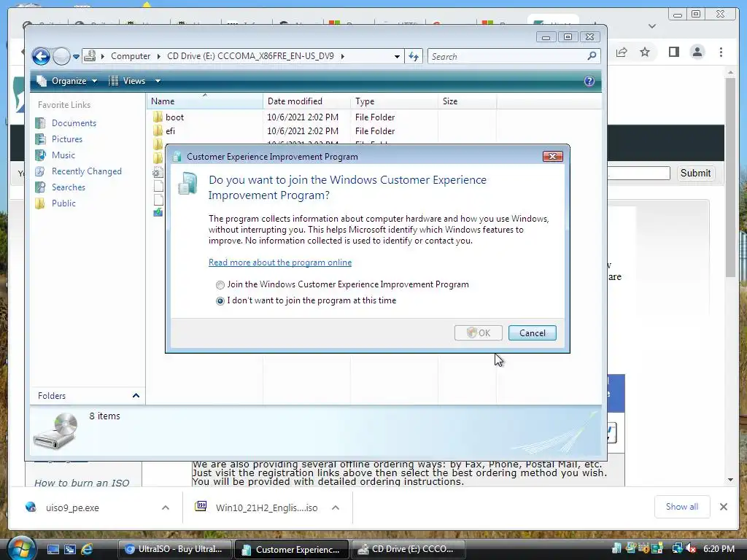747x560 pixels.
Task: Sort by the Type column header
Action: [x=394, y=101]
